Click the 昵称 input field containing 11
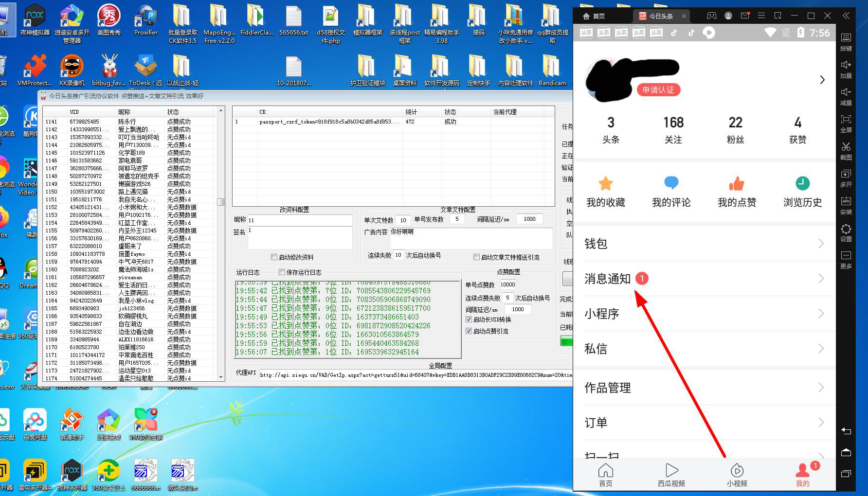This screenshot has width=868, height=496. [x=300, y=220]
